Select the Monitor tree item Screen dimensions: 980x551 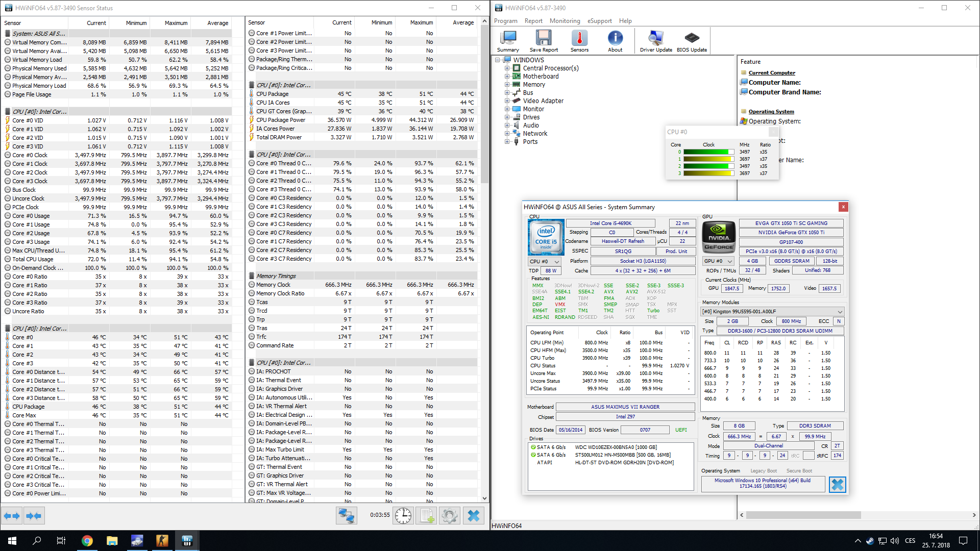[533, 109]
